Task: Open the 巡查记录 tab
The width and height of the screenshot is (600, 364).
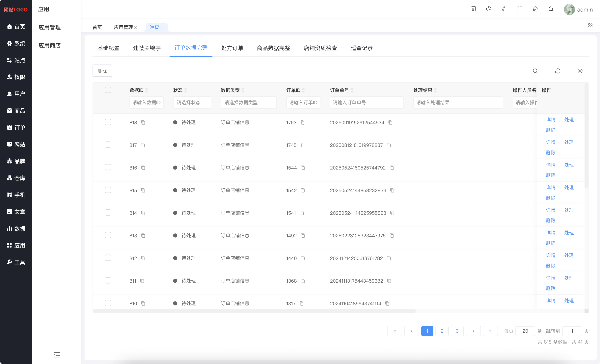Action: tap(361, 48)
